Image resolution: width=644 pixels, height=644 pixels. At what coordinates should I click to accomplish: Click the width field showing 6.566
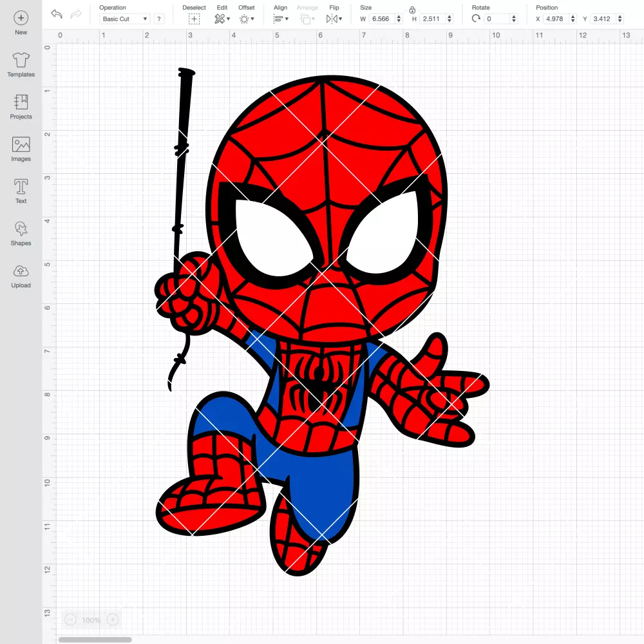381,19
